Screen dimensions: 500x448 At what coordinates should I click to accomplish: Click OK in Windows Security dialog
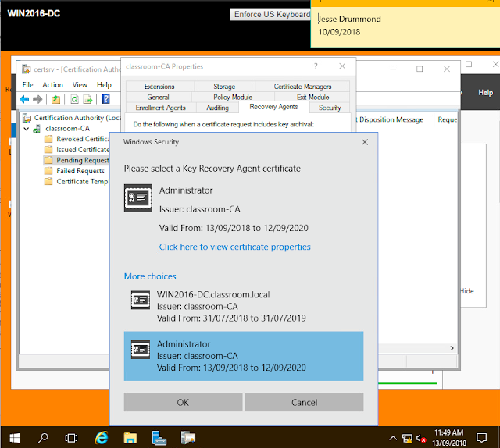pyautogui.click(x=183, y=402)
